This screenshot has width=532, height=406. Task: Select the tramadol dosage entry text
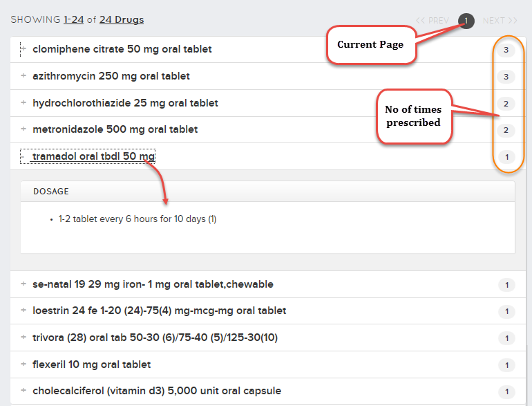click(137, 219)
